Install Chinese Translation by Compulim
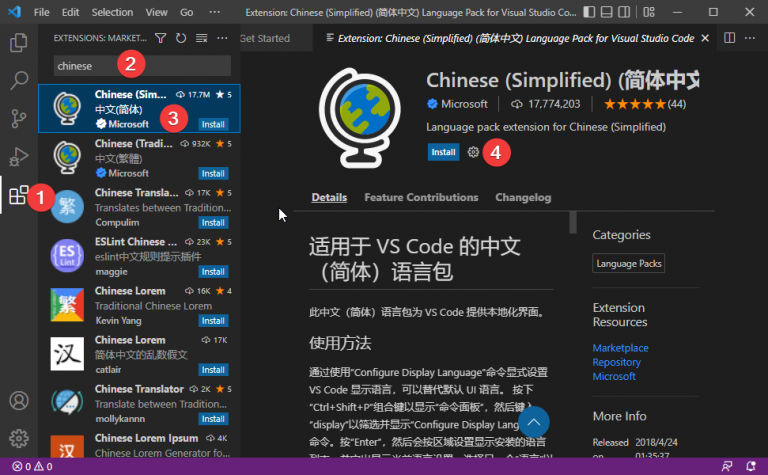The height and width of the screenshot is (475, 768). [213, 222]
